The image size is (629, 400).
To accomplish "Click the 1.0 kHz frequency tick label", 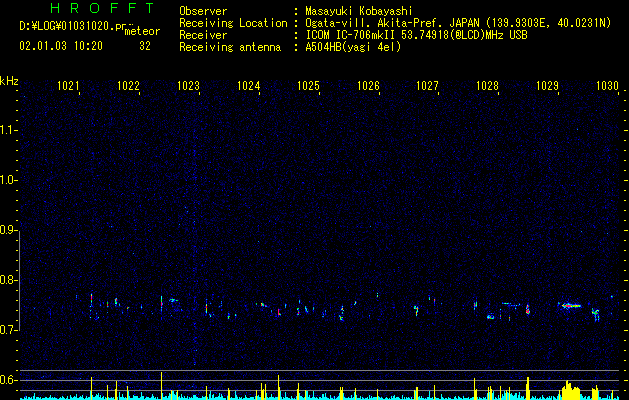I will click(x=8, y=180).
